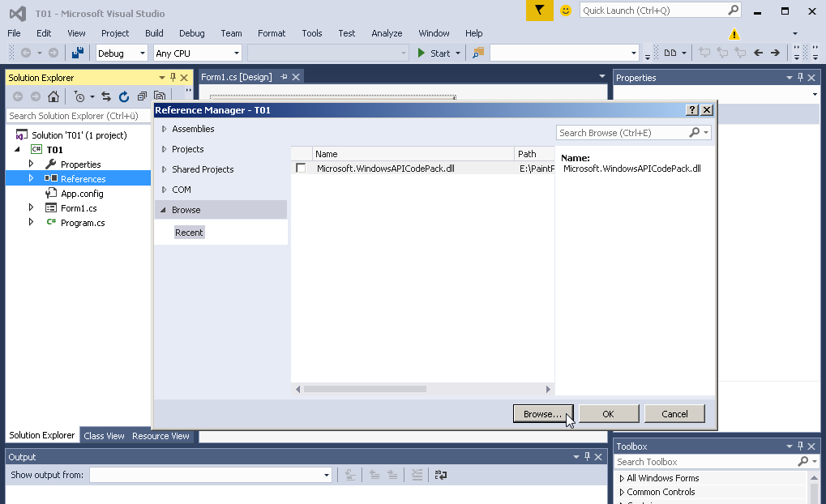Expand the Assemblies category
The width and height of the screenshot is (826, 504).
click(x=165, y=129)
